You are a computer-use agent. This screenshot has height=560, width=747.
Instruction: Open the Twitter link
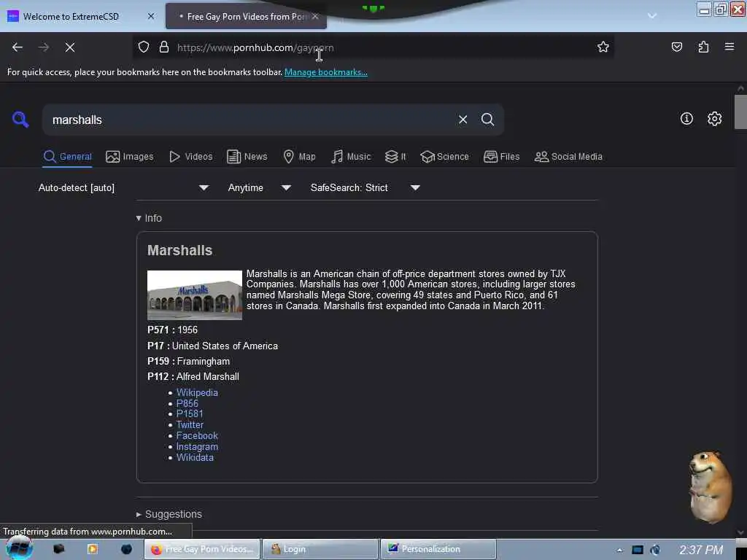pos(190,425)
